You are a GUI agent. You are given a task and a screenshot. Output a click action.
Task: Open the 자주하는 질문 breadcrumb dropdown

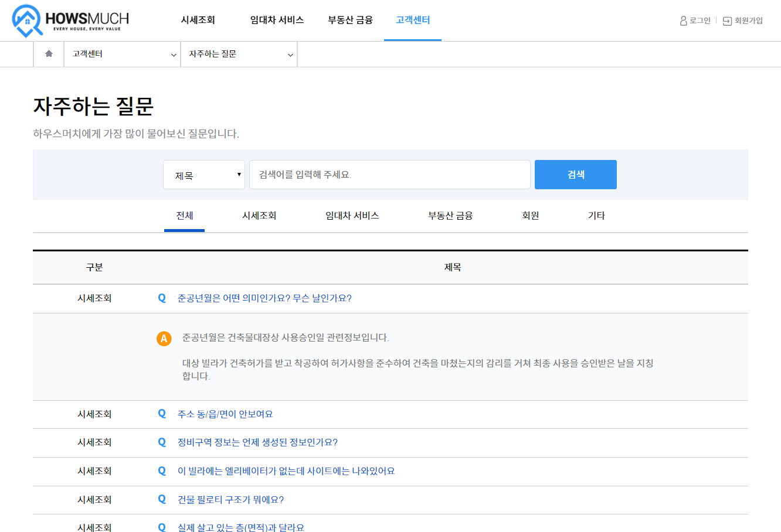coord(239,54)
